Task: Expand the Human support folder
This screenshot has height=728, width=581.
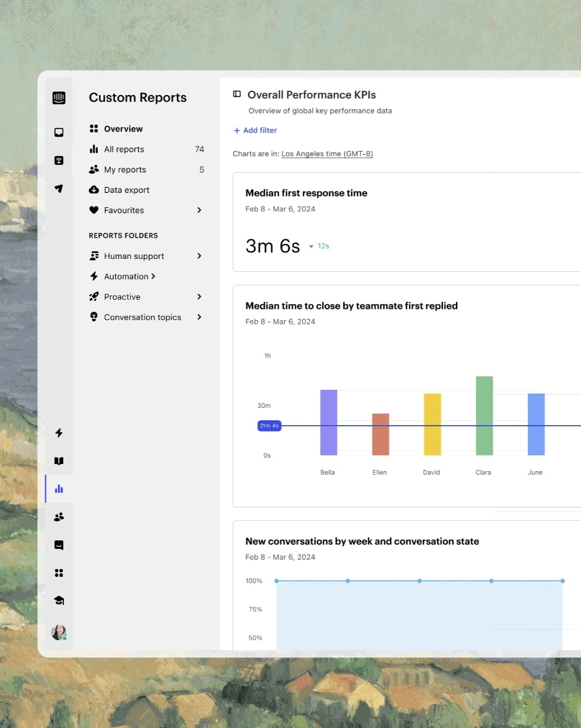Action: pos(199,256)
